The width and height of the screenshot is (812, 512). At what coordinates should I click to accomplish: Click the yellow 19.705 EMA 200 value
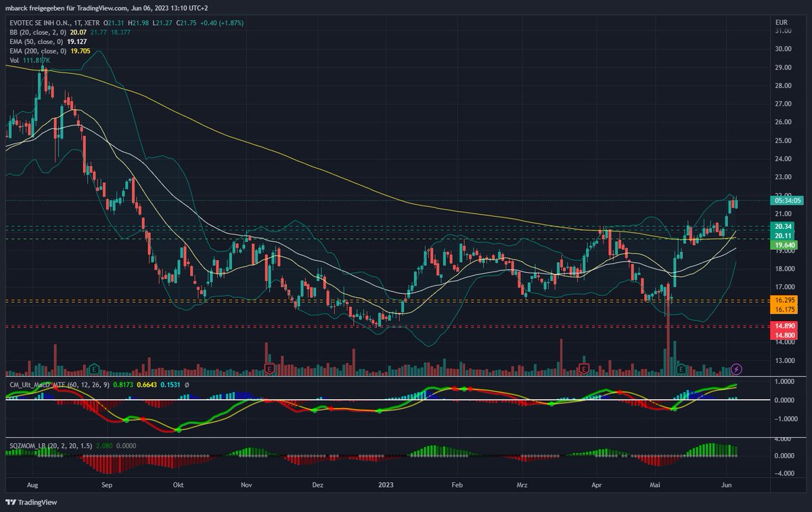[80, 51]
